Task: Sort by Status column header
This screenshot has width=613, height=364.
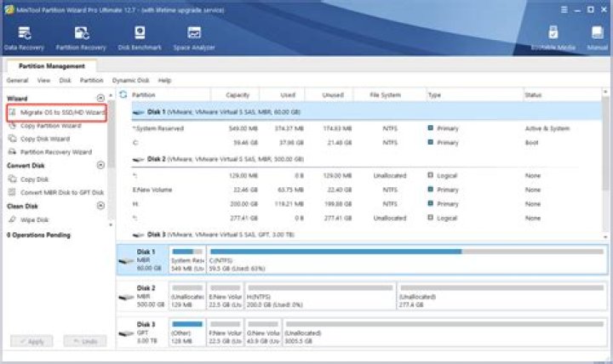Action: pyautogui.click(x=533, y=95)
